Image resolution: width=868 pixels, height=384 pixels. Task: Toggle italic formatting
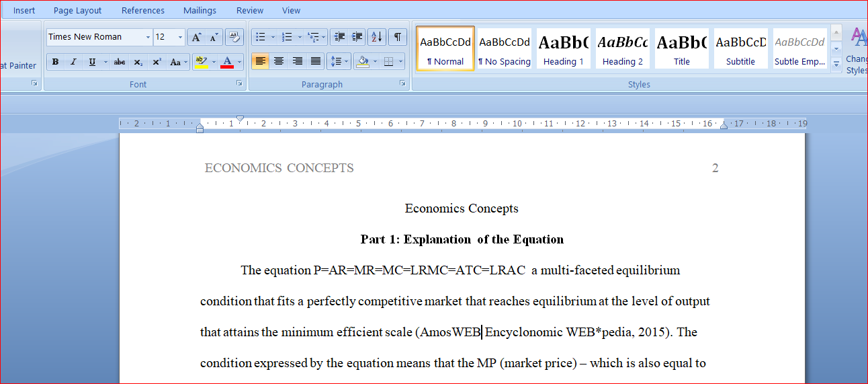pos(73,62)
